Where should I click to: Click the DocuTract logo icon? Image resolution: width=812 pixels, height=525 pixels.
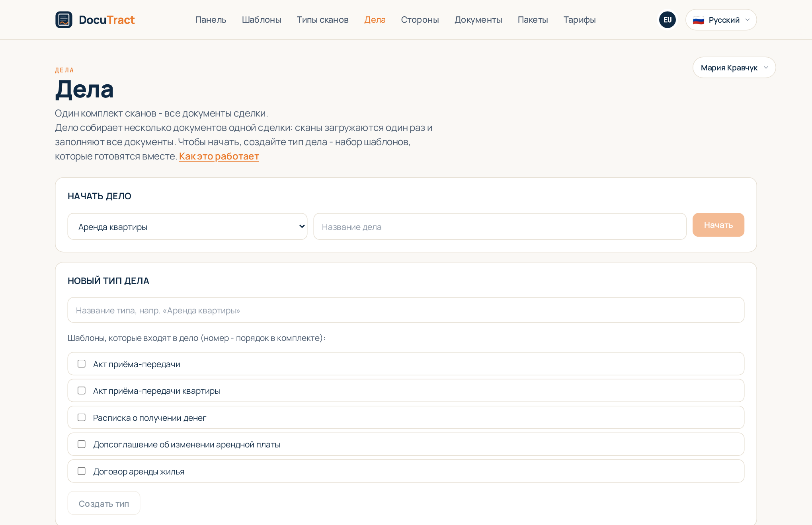[x=64, y=19]
